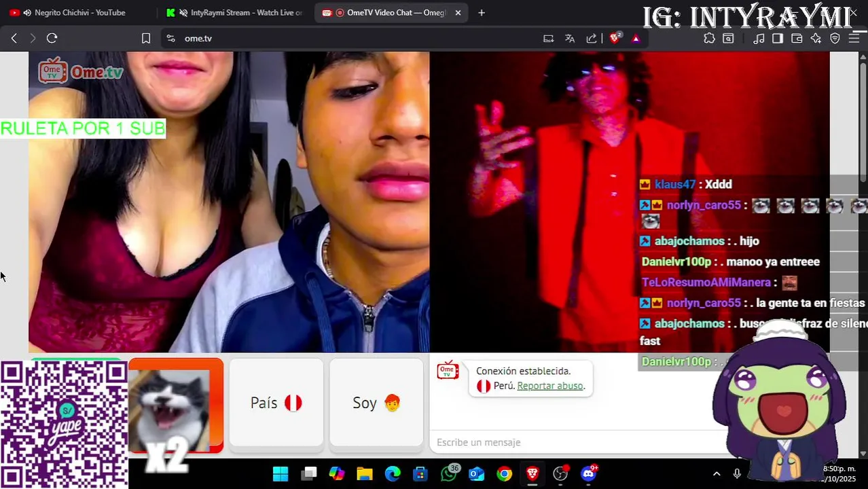This screenshot has width=868, height=489.
Task: Click the screaming cat thumbnail button
Action: [x=176, y=405]
